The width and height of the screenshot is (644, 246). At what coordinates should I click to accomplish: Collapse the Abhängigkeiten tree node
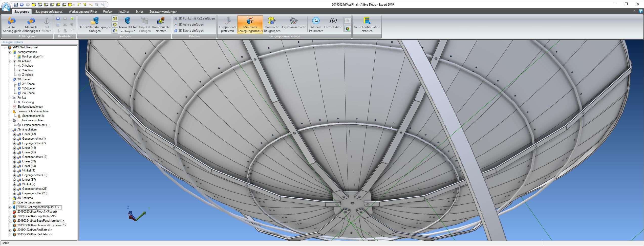(x=10, y=130)
